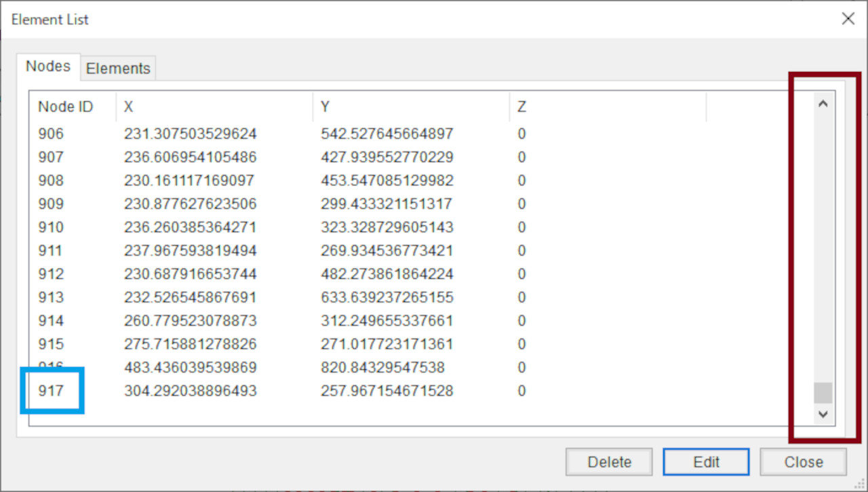This screenshot has width=868, height=492.
Task: Click the vertical scrollbar thumb
Action: click(x=823, y=393)
